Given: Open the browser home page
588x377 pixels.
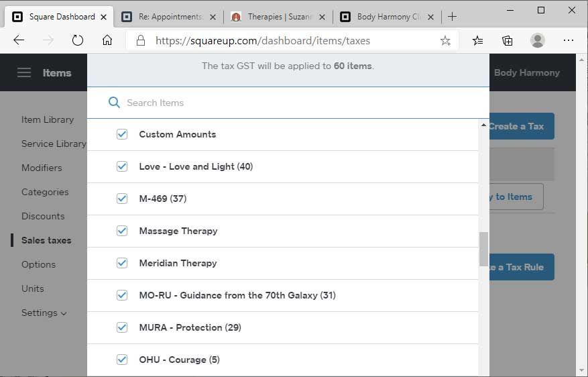Looking at the screenshot, I should pos(107,40).
